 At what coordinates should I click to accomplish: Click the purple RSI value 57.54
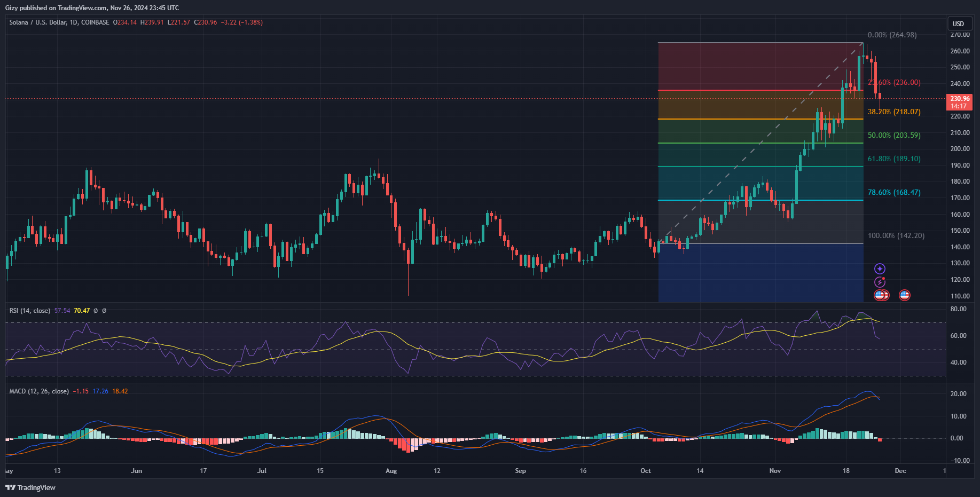click(62, 311)
